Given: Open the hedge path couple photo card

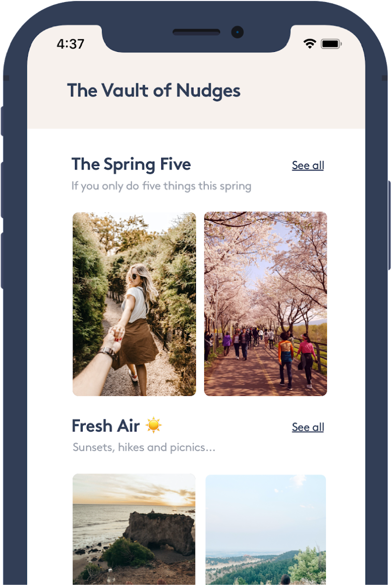Looking at the screenshot, I should click(134, 304).
